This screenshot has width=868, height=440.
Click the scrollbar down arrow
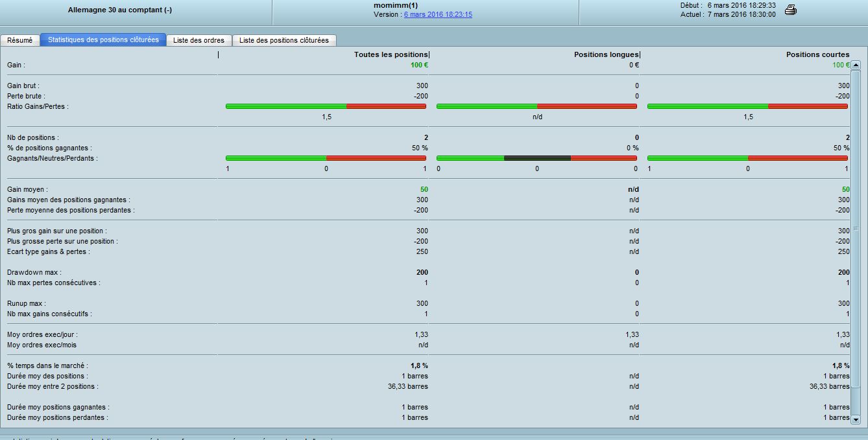tap(855, 419)
